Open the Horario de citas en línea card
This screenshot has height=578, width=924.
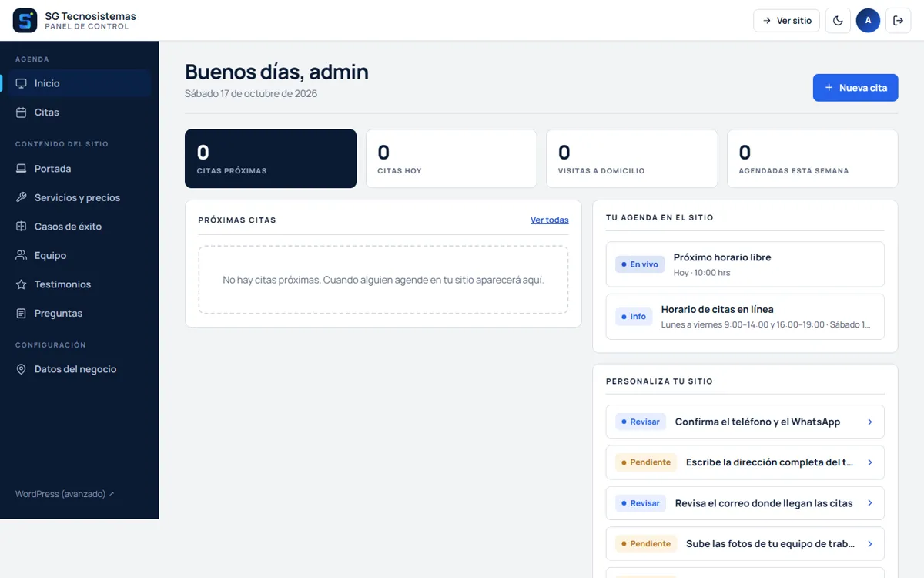pyautogui.click(x=745, y=317)
